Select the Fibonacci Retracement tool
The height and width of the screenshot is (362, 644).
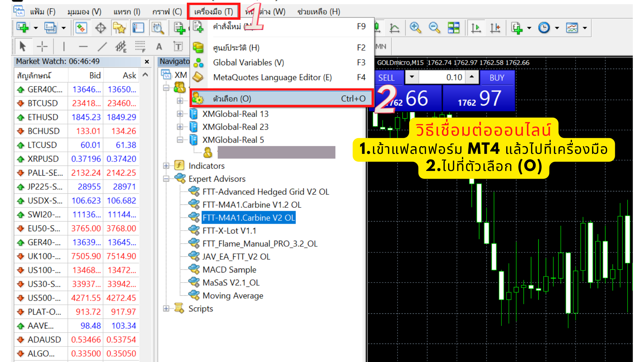pyautogui.click(x=140, y=47)
